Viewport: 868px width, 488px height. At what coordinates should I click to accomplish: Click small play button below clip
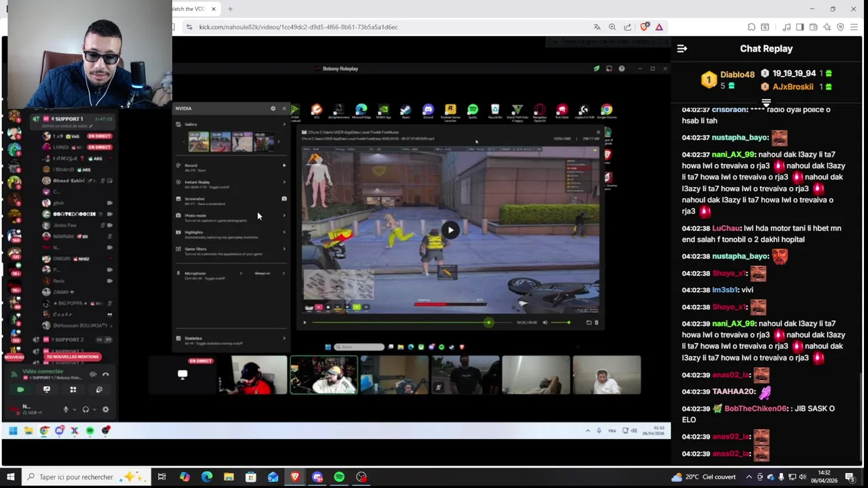(304, 323)
